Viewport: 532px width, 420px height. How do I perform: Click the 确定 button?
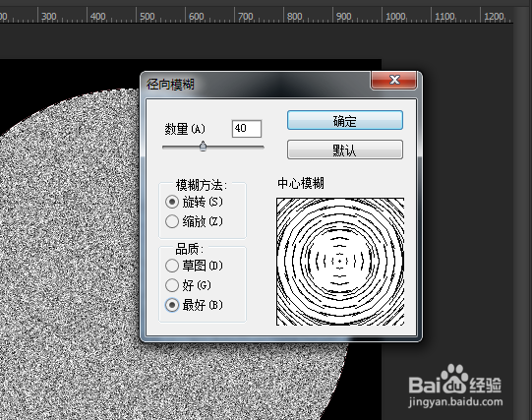[x=345, y=120]
